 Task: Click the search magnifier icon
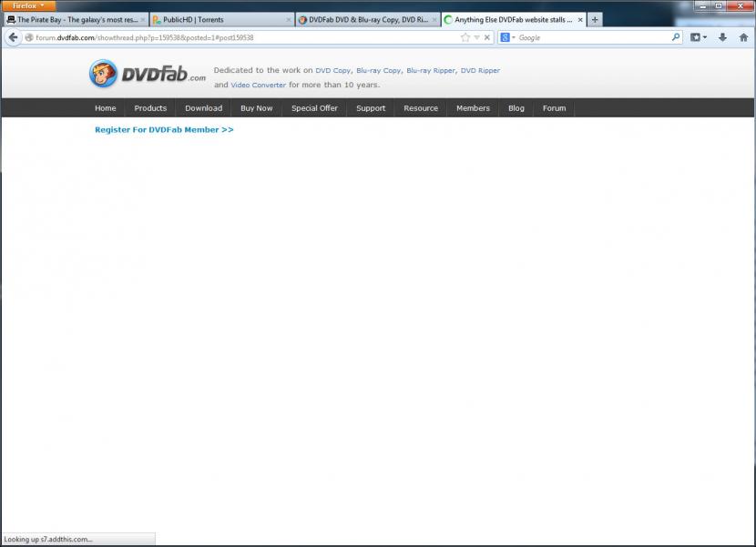(x=676, y=37)
